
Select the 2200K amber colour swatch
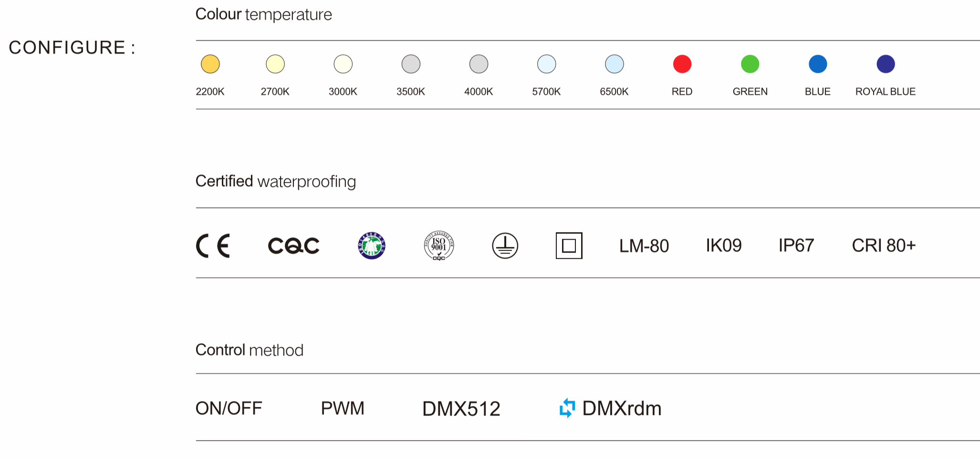(210, 64)
